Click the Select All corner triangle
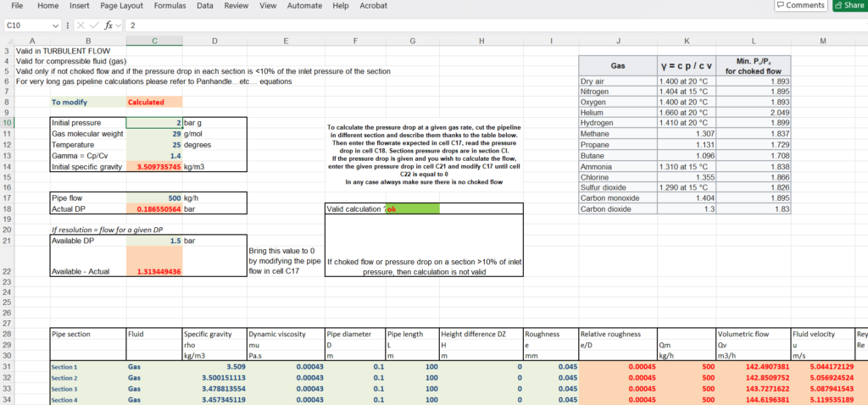The height and width of the screenshot is (405, 868). pyautogui.click(x=8, y=41)
